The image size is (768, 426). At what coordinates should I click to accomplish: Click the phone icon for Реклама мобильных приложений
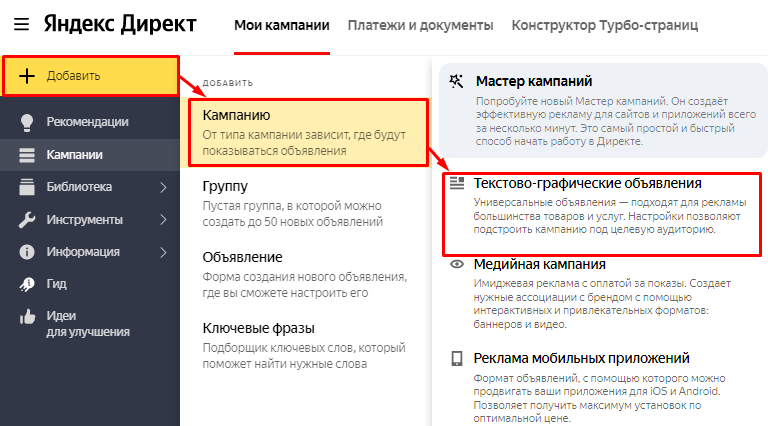coord(457,358)
